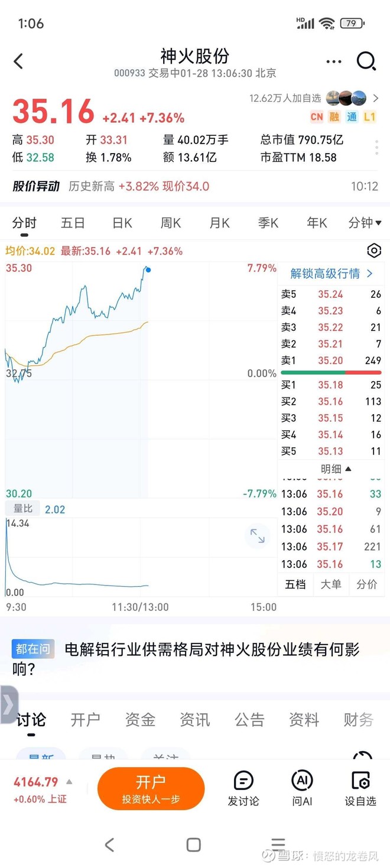Open the more options "..." menu icon
Screen dimensions: 390x868
333,61
